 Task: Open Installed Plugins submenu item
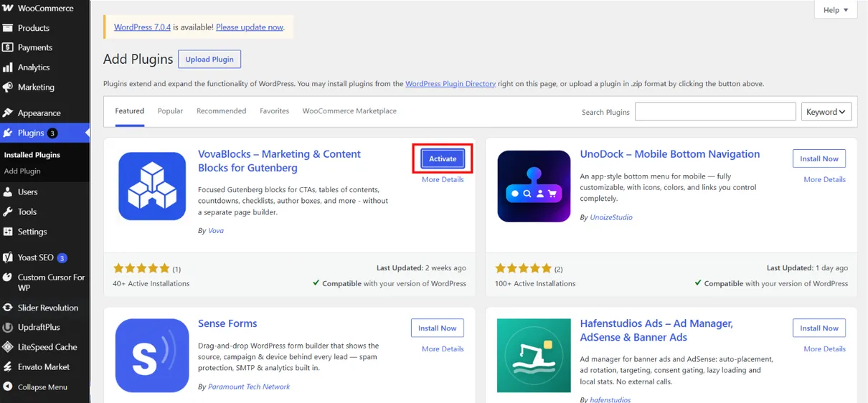(32, 155)
